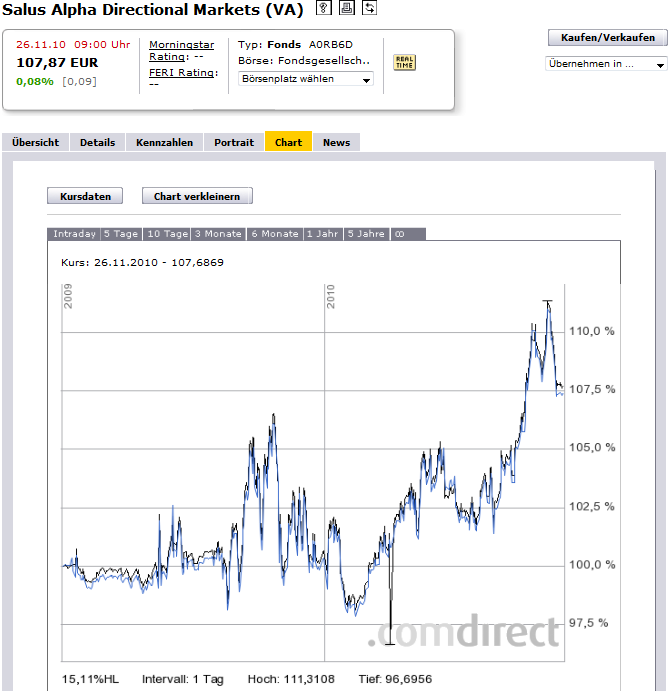The width and height of the screenshot is (671, 691).
Task: Open the FERI Rating link
Action: (183, 72)
